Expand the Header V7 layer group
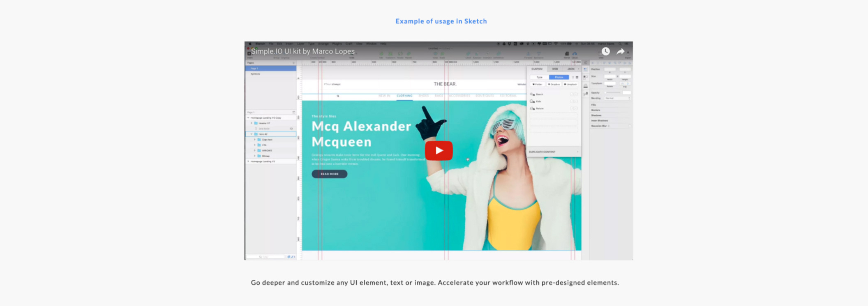The height and width of the screenshot is (306, 868). click(x=252, y=123)
